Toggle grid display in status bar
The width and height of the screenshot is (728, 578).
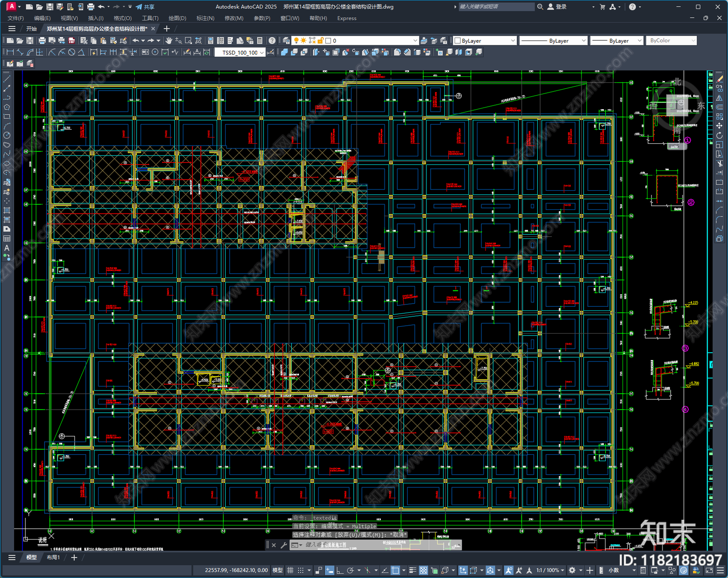click(290, 570)
